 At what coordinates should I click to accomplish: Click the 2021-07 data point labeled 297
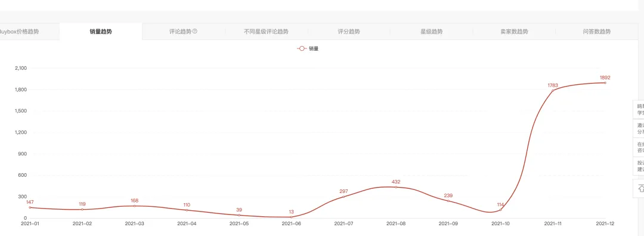tap(344, 197)
